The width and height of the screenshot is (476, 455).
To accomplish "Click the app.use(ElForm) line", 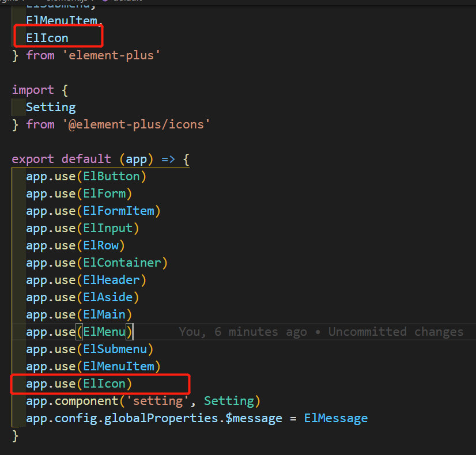I will (x=79, y=194).
